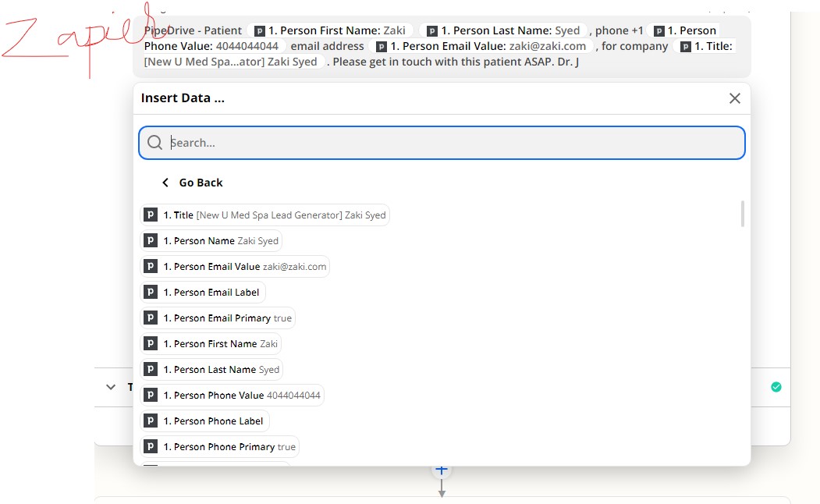820x504 pixels.
Task: Close the Insert Data panel
Action: tap(735, 98)
